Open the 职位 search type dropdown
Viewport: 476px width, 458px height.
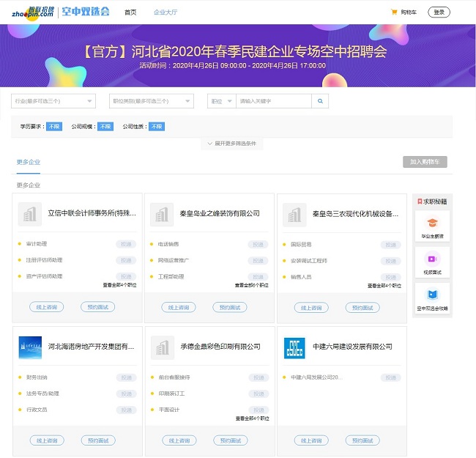[x=222, y=101]
